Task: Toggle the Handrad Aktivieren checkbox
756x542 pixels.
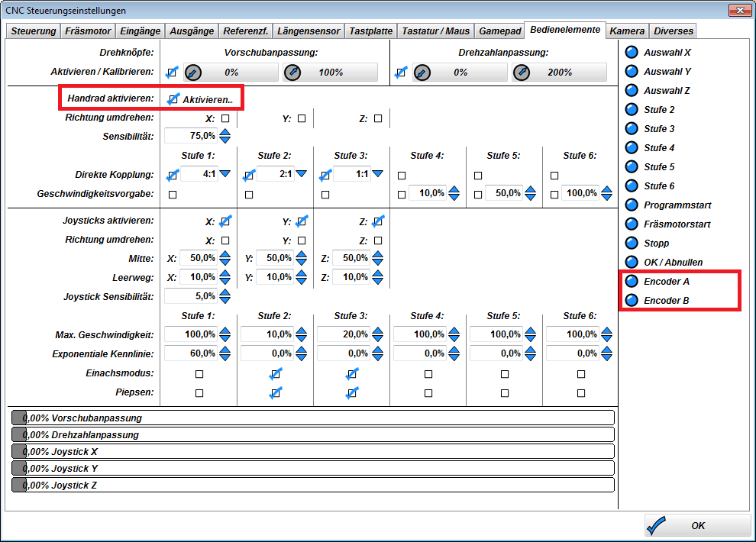Action: pos(173,99)
